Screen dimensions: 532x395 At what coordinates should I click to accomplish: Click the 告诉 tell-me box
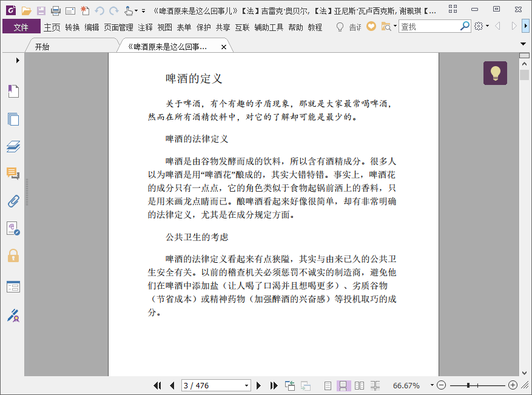click(x=355, y=27)
